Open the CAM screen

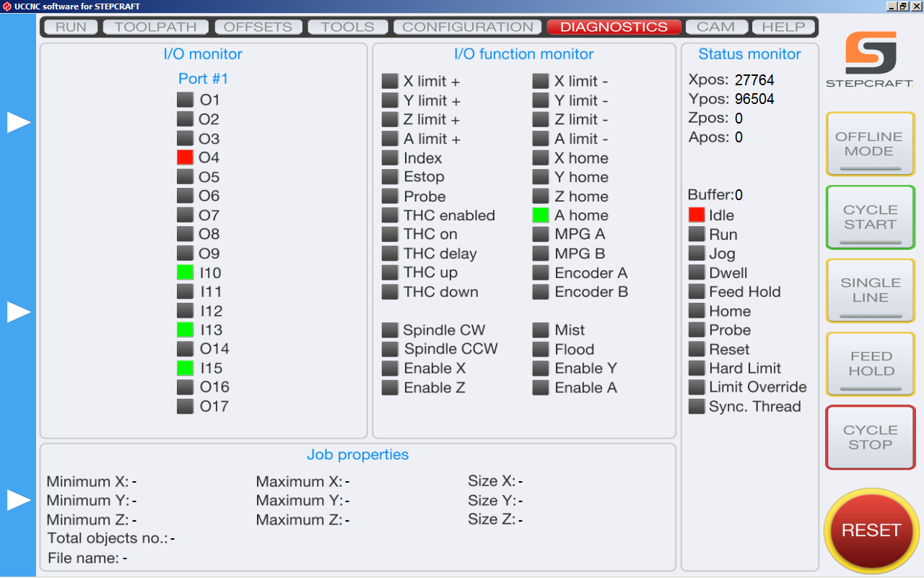pos(716,27)
